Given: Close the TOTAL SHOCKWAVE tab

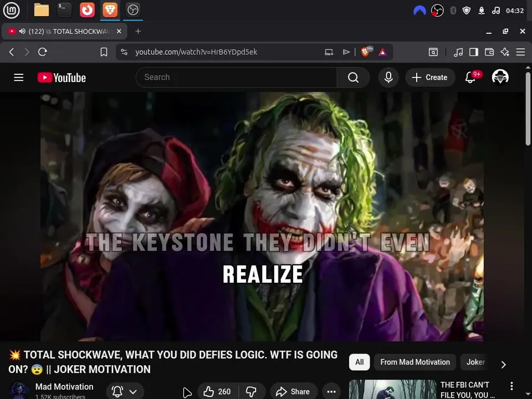Looking at the screenshot, I should (119, 31).
